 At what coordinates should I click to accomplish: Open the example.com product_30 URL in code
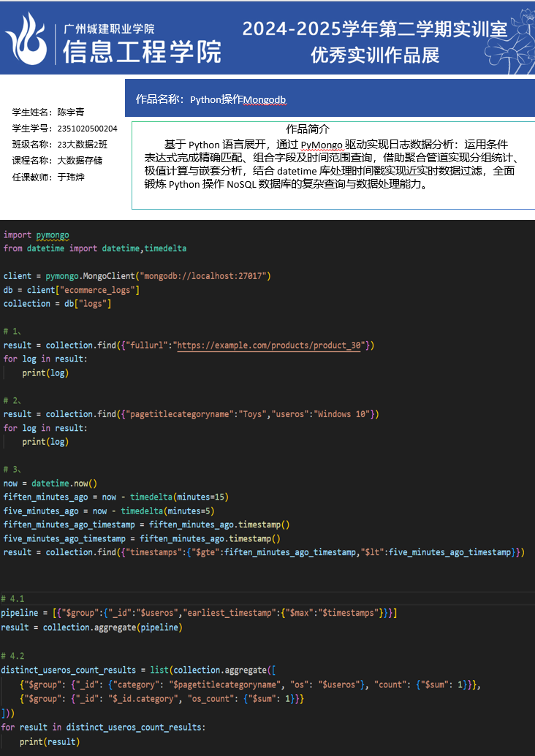[269, 345]
